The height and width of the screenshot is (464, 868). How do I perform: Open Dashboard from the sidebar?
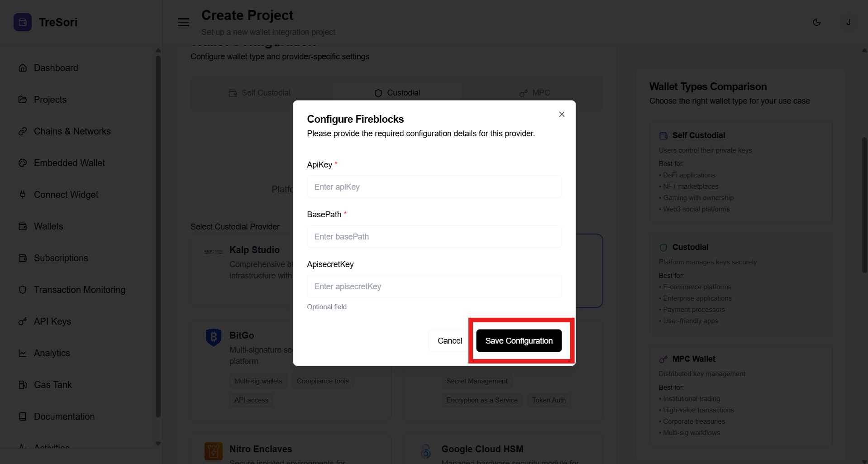pos(56,68)
